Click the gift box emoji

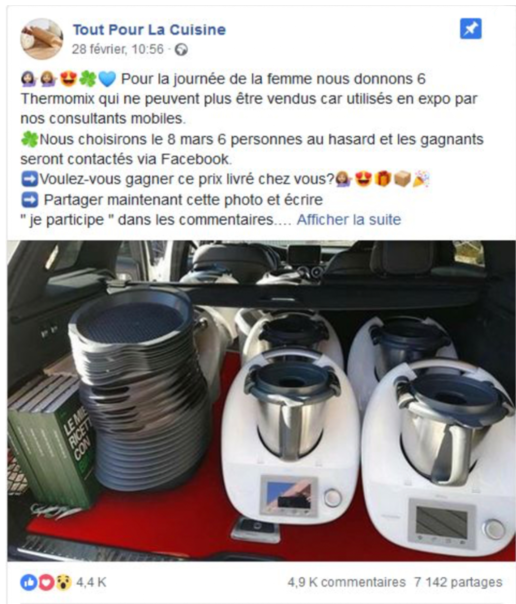[x=382, y=179]
